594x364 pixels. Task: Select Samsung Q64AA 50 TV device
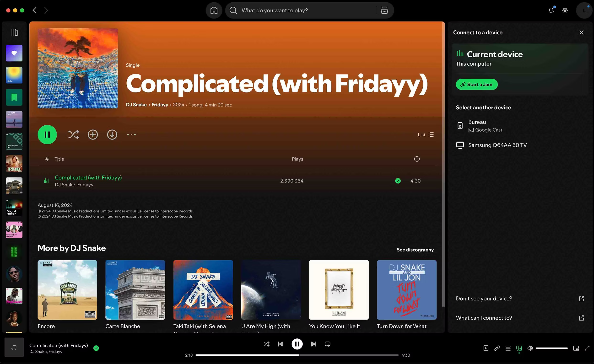[x=497, y=145]
